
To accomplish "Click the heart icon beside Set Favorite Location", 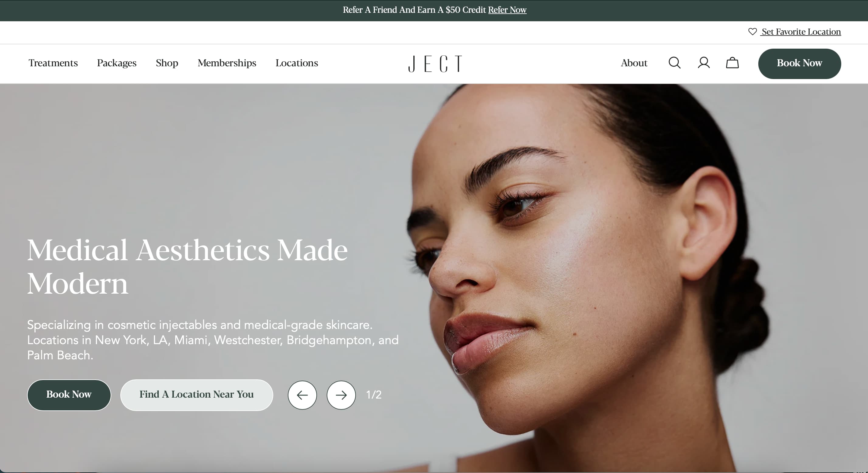I will (753, 31).
